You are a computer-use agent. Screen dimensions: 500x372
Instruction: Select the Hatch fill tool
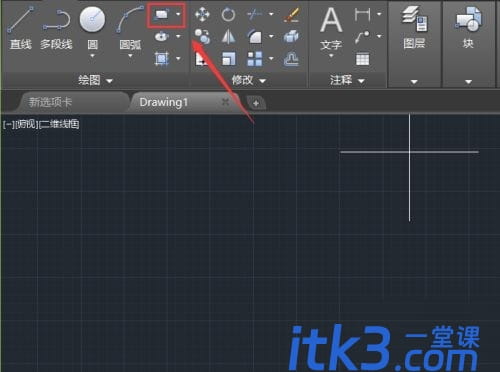pos(162,59)
